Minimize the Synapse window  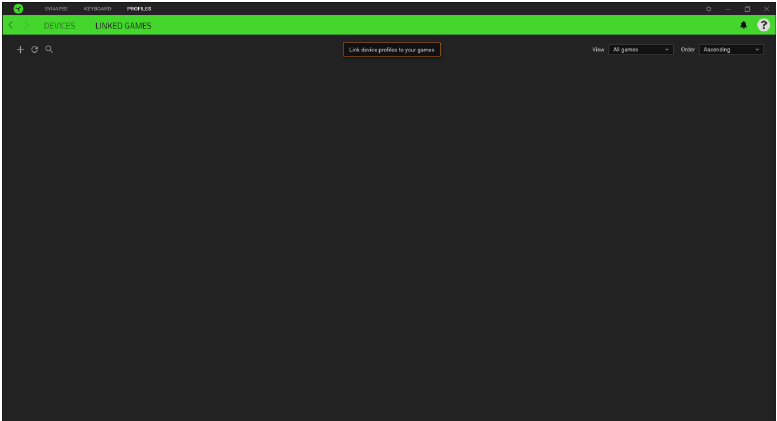click(x=728, y=9)
